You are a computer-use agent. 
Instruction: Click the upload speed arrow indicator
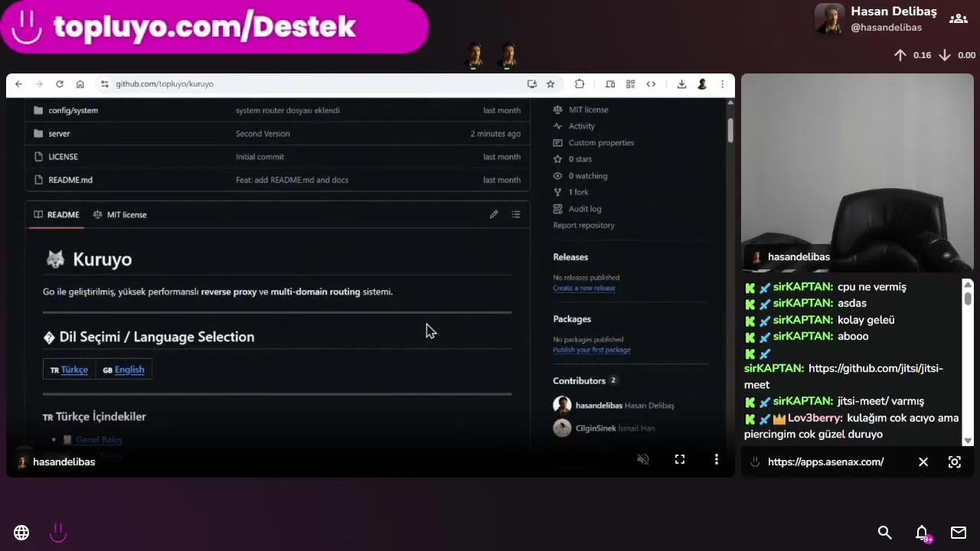(x=900, y=55)
